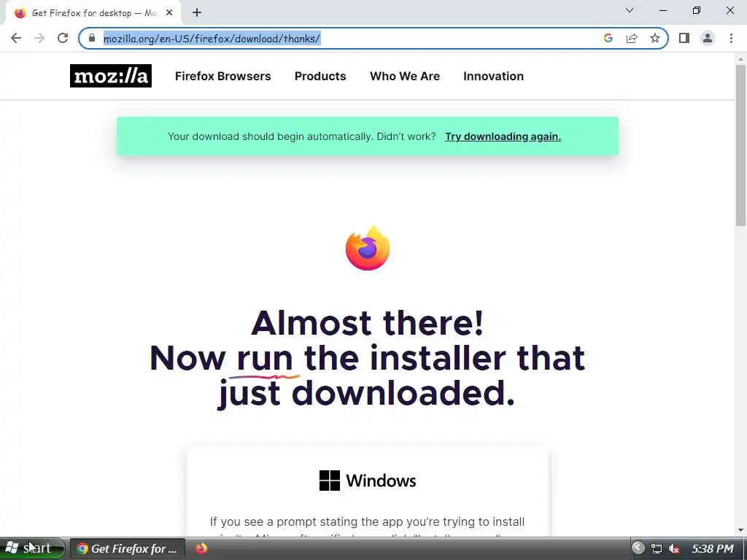
Task: Bookmark this tab with star icon
Action: pos(655,38)
